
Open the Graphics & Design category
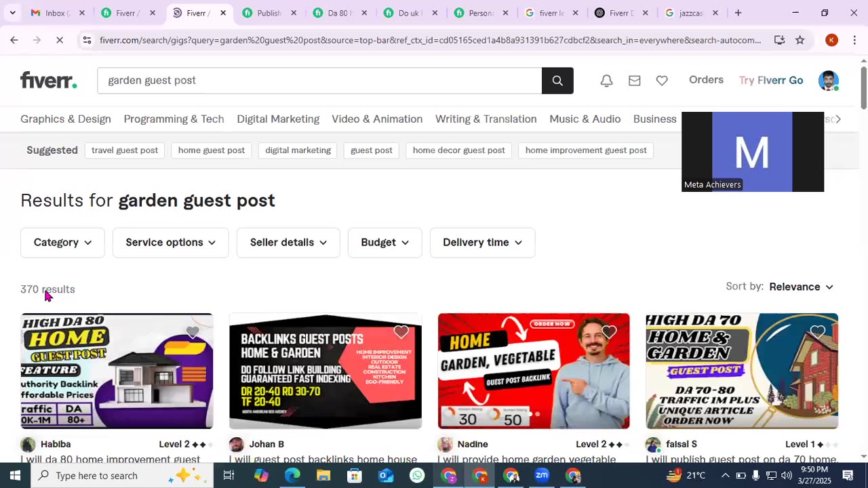[x=66, y=119]
